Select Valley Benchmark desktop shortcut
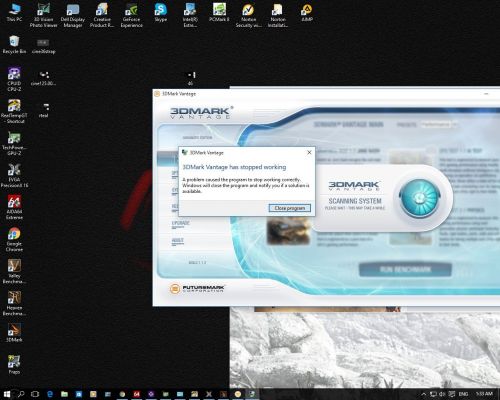500x400 pixels. pyautogui.click(x=14, y=271)
